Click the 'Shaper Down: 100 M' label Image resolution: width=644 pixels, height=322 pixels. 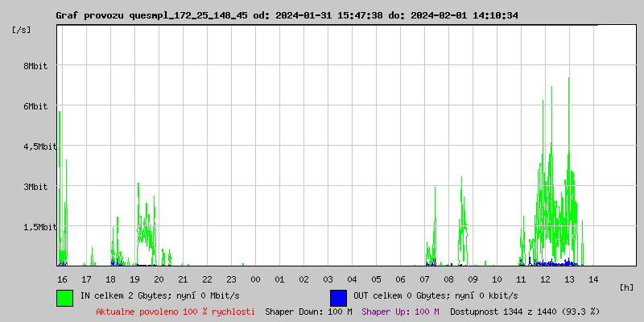[x=308, y=311]
